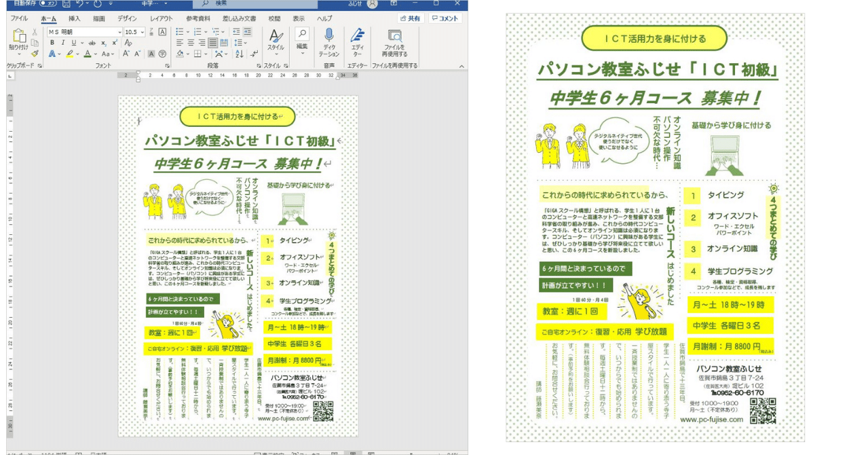Click the text highlight color icon
Image resolution: width=868 pixels, height=455 pixels.
coord(71,53)
